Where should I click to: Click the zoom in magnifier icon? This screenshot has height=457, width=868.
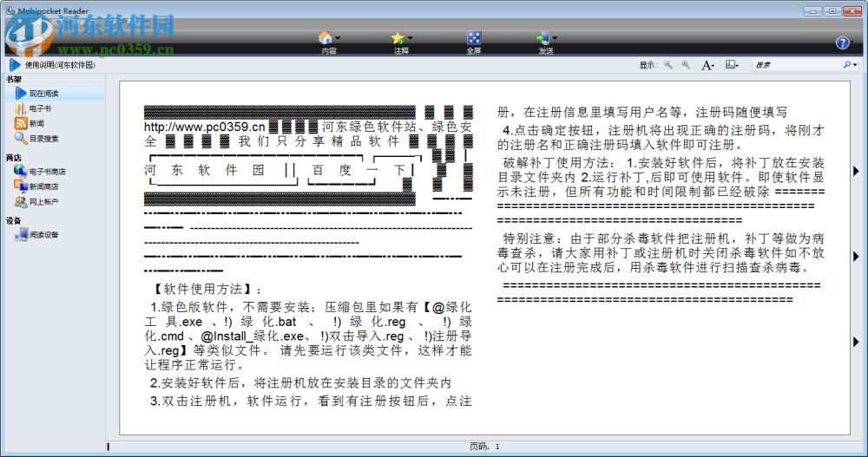[686, 65]
